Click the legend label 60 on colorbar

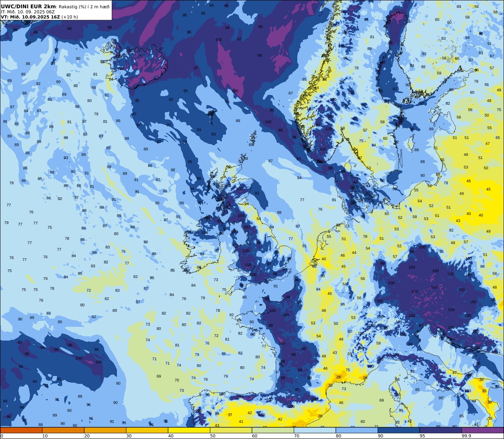pos(255,436)
